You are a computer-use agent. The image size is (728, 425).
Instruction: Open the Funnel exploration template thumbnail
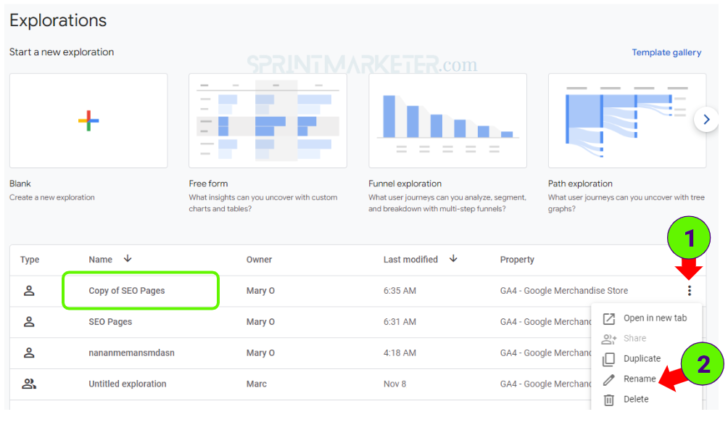coord(448,120)
